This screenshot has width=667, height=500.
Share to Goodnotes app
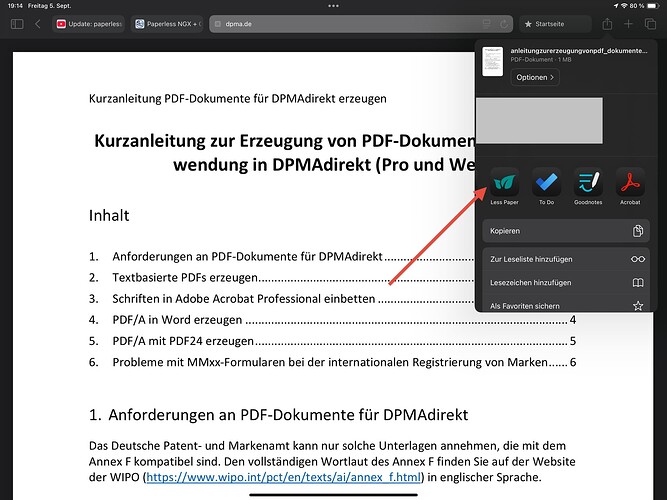pos(588,186)
